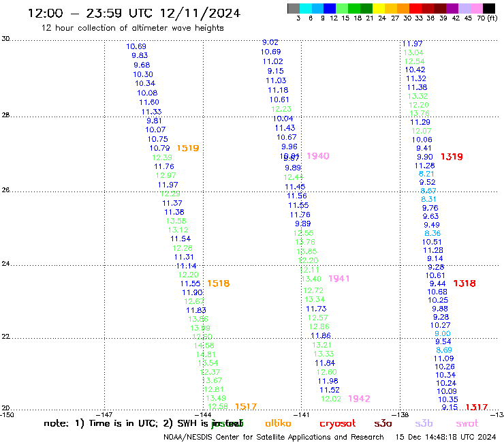The image size is (504, 443).
Task: Click the NOAA/NESDIS footer credit line
Action: (274, 437)
